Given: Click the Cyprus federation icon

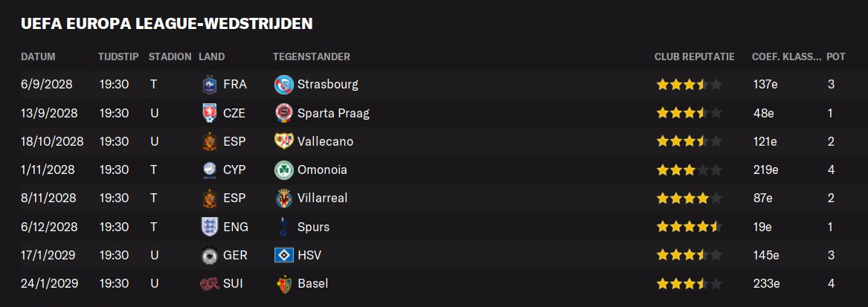Looking at the screenshot, I should coord(210,169).
